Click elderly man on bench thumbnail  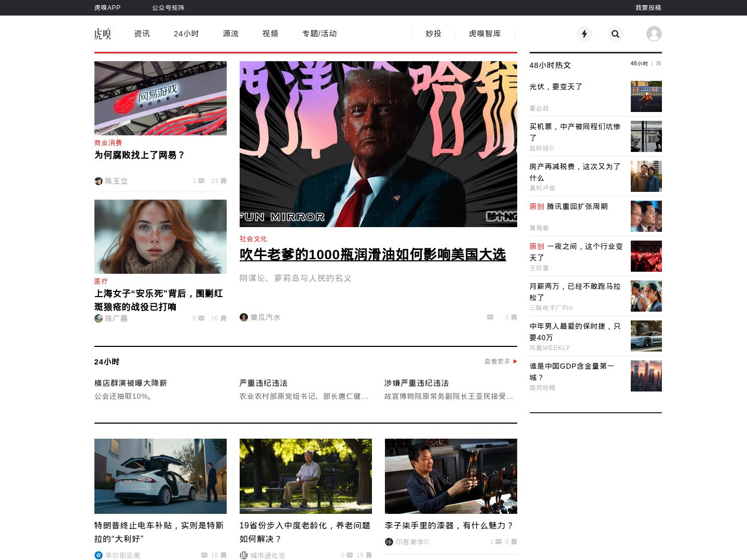point(306,476)
